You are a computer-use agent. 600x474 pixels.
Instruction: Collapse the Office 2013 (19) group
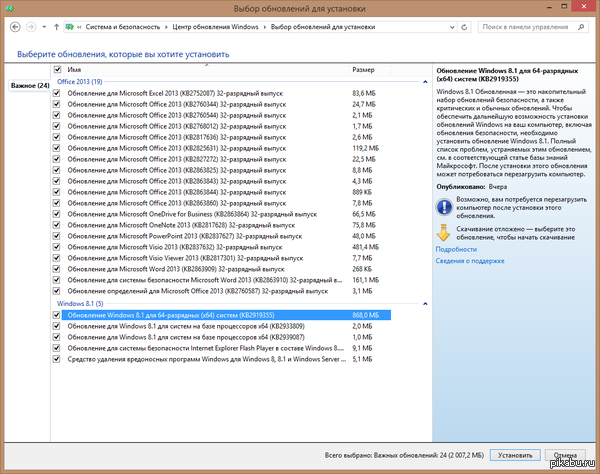pyautogui.click(x=426, y=81)
